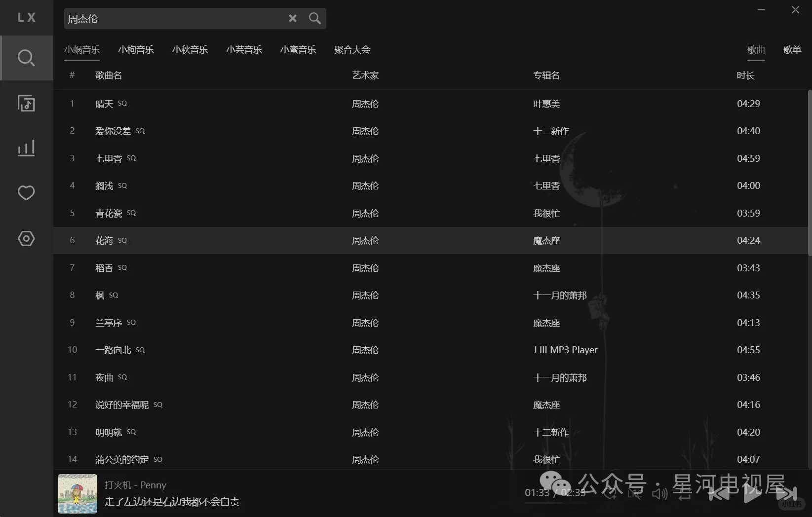This screenshot has width=812, height=517.
Task: Open the 小秋音乐 source
Action: (190, 49)
